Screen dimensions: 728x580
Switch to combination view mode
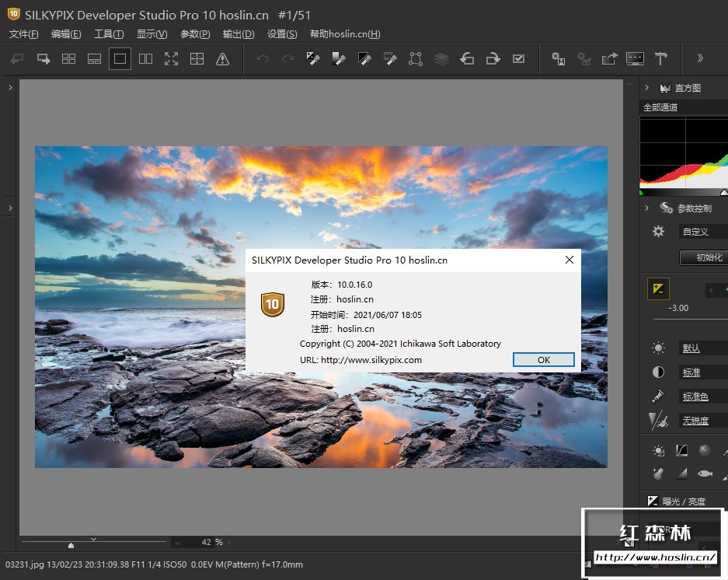click(94, 59)
